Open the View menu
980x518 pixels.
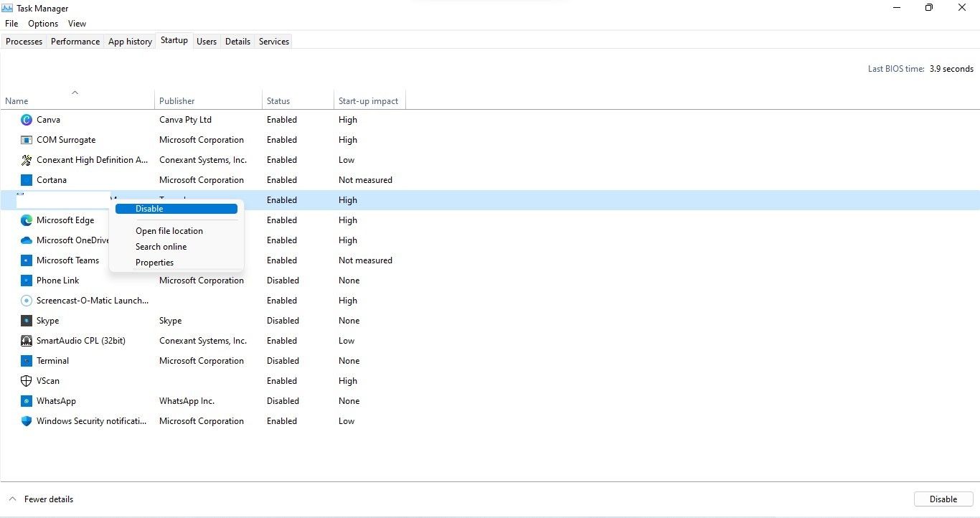[77, 24]
